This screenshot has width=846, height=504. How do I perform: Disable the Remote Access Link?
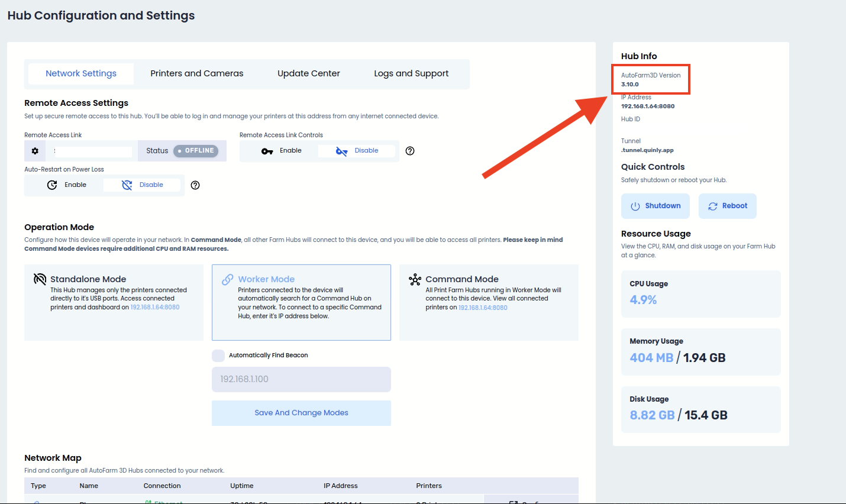tap(357, 151)
